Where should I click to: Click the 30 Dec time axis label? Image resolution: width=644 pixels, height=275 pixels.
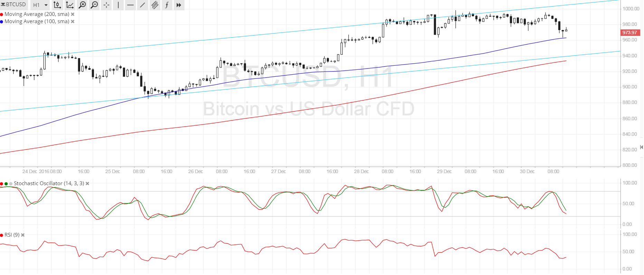527,171
